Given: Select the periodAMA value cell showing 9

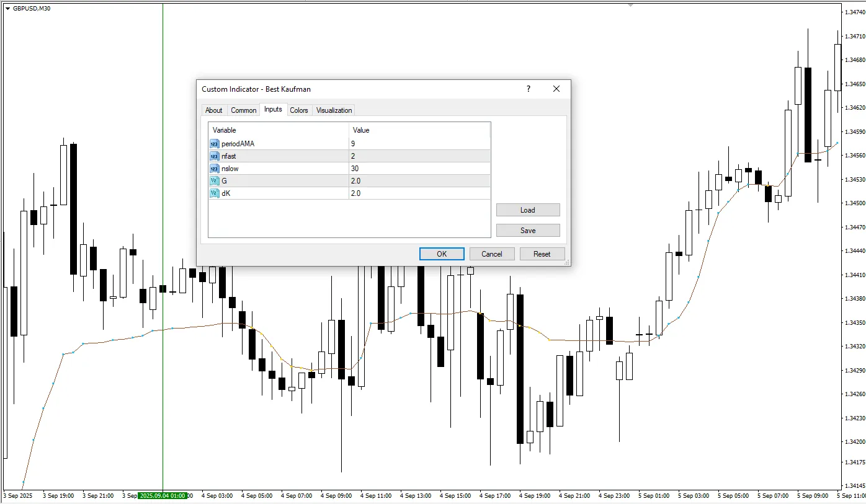Looking at the screenshot, I should click(419, 144).
